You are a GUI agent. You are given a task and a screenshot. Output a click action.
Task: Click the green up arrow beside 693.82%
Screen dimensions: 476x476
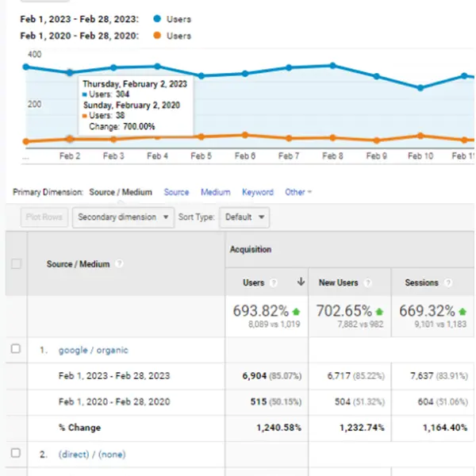point(296,312)
